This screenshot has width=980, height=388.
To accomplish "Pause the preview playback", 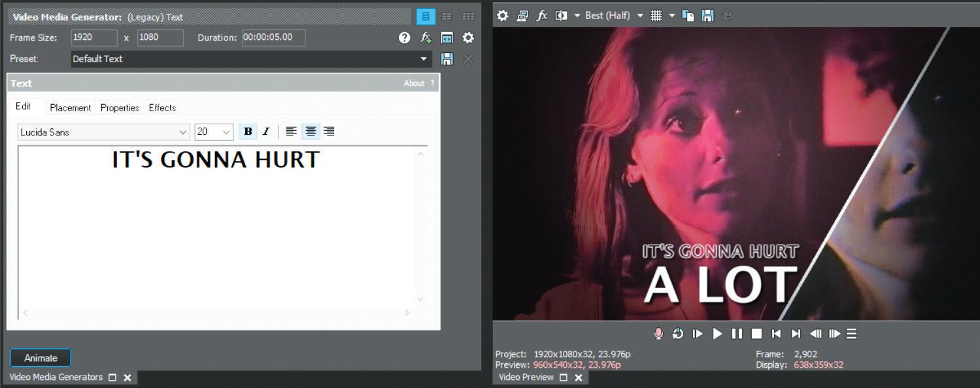I will pos(737,334).
